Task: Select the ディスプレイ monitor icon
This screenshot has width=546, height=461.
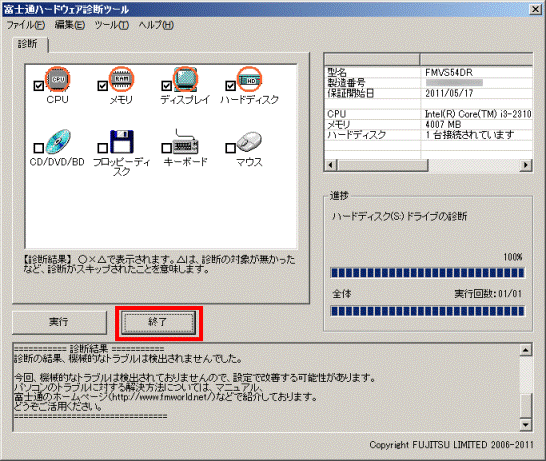Action: click(186, 79)
